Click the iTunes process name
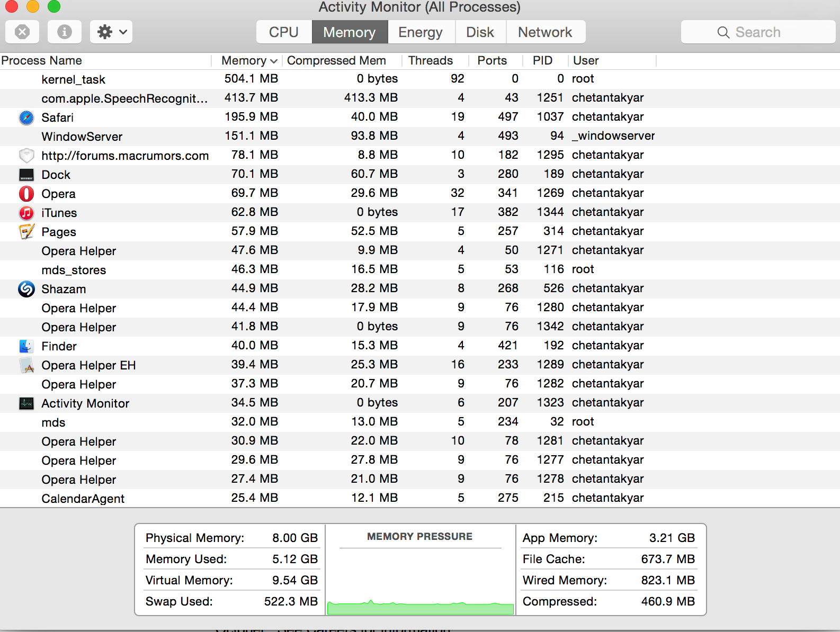Screen dimensions: 840x632 [59, 213]
